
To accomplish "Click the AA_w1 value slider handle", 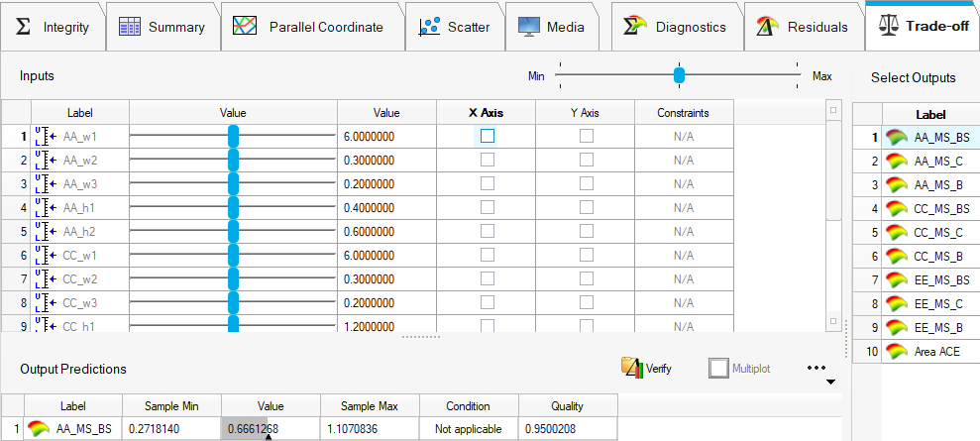I will [x=233, y=136].
